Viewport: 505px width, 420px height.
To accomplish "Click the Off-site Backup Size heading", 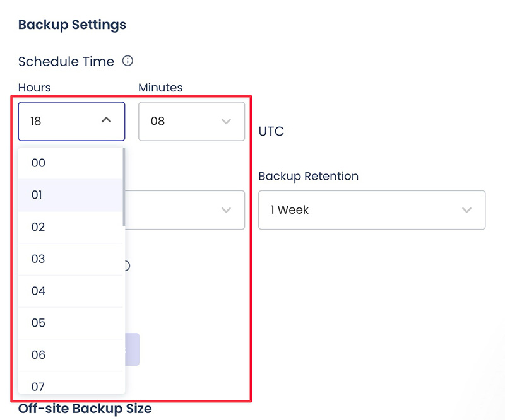I will tap(85, 409).
